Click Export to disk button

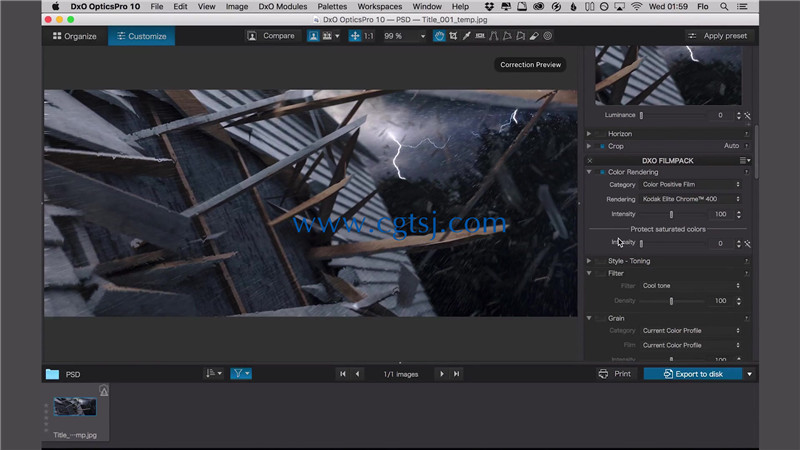click(x=693, y=374)
